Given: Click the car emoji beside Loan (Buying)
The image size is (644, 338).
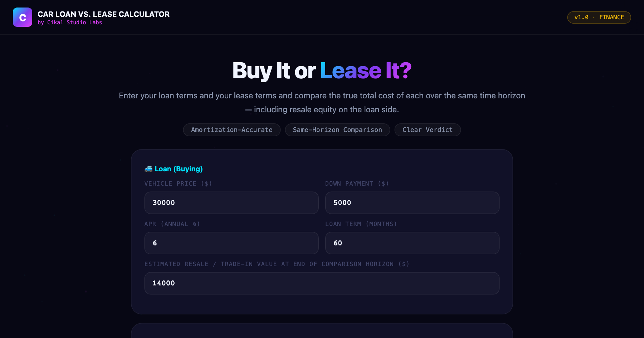Looking at the screenshot, I should pos(148,169).
